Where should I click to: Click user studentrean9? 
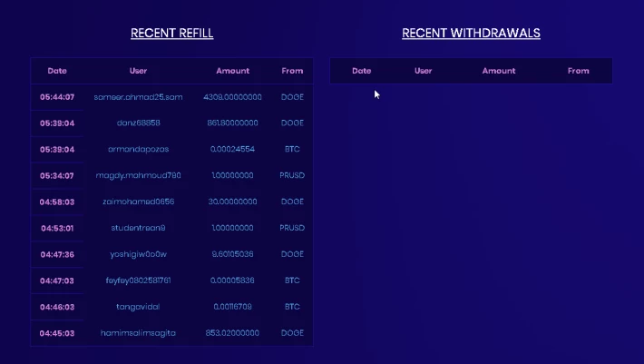(138, 228)
